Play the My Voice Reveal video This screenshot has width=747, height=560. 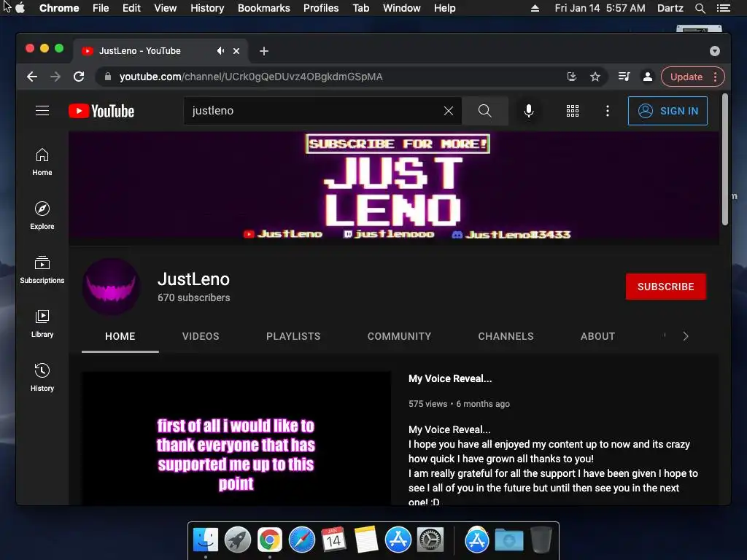coord(236,438)
